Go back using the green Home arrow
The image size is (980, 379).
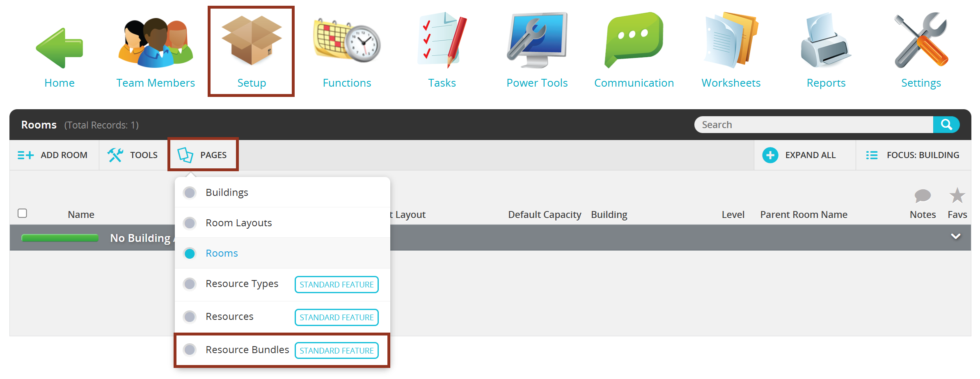60,48
